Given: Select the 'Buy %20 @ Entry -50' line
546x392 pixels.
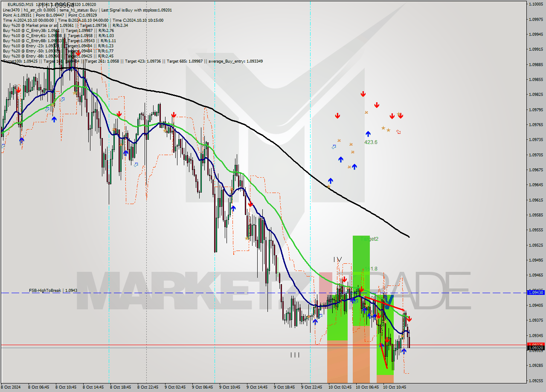Looking at the screenshot, I should click(58, 51).
